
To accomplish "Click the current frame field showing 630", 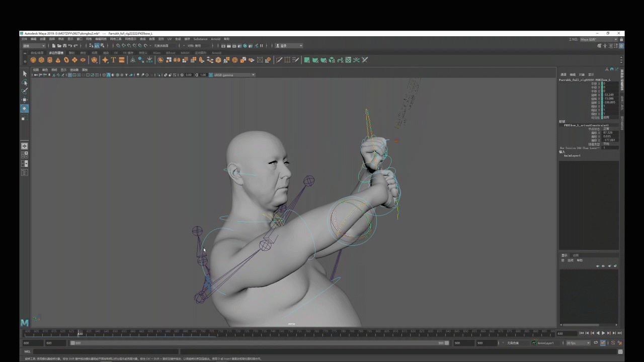I will 567,333.
